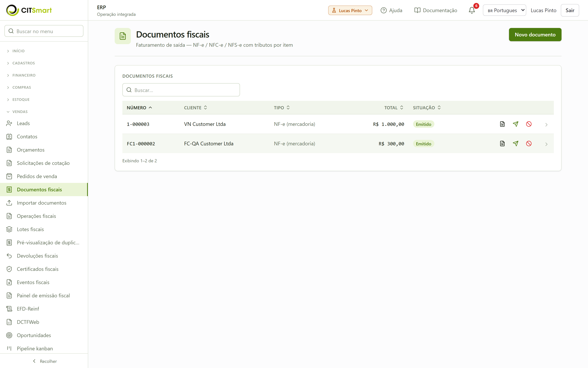Viewport: 588px width, 368px height.
Task: Expand the FINANCEIRO menu section
Action: coord(44,75)
